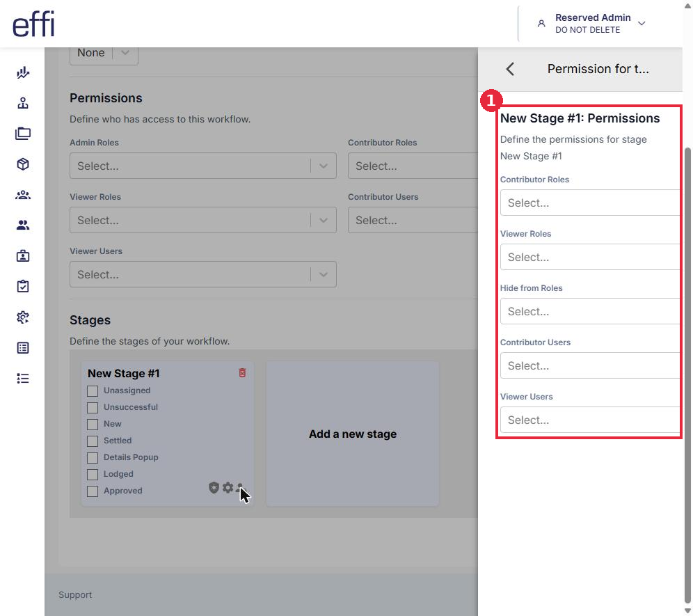Open the three-person group sidebar icon
Image resolution: width=693 pixels, height=616 pixels.
point(23,195)
